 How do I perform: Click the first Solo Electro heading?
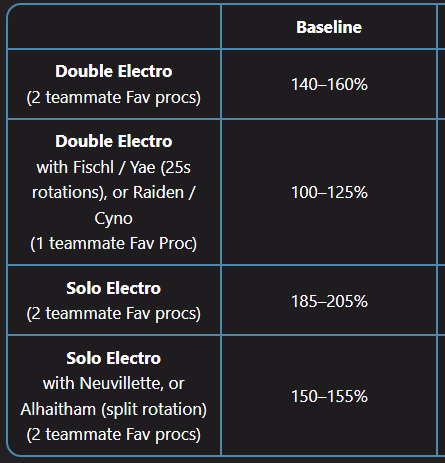coord(114,288)
